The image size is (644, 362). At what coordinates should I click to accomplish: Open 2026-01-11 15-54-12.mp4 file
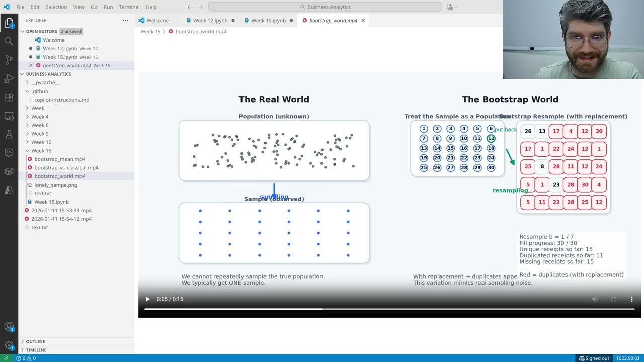pos(61,219)
